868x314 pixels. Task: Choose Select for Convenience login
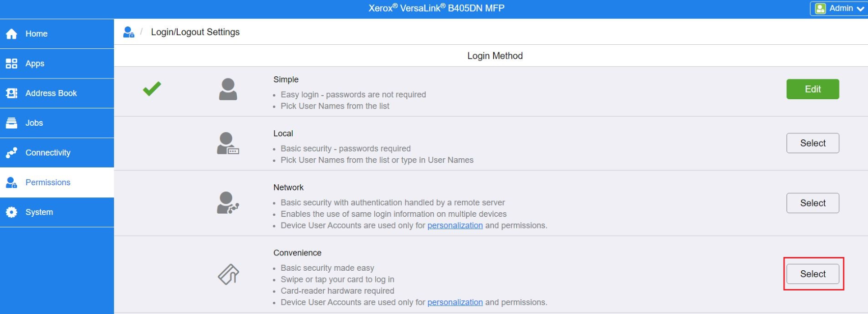click(x=812, y=274)
